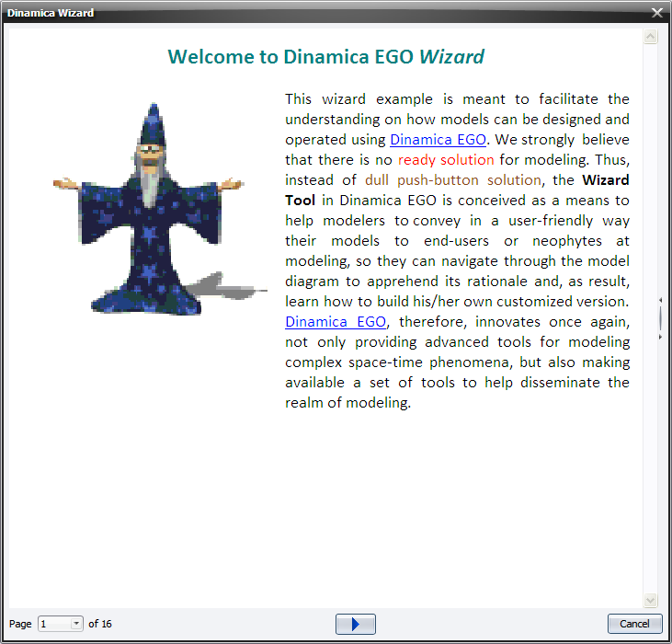This screenshot has height=644, width=672.
Task: Click the wizard character image
Action: [159, 209]
